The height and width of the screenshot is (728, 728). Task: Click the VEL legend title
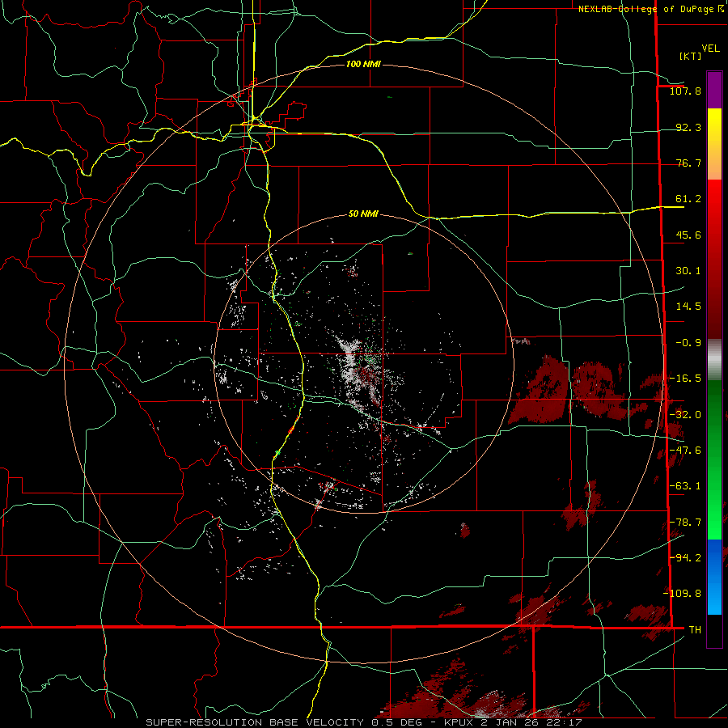pyautogui.click(x=711, y=49)
